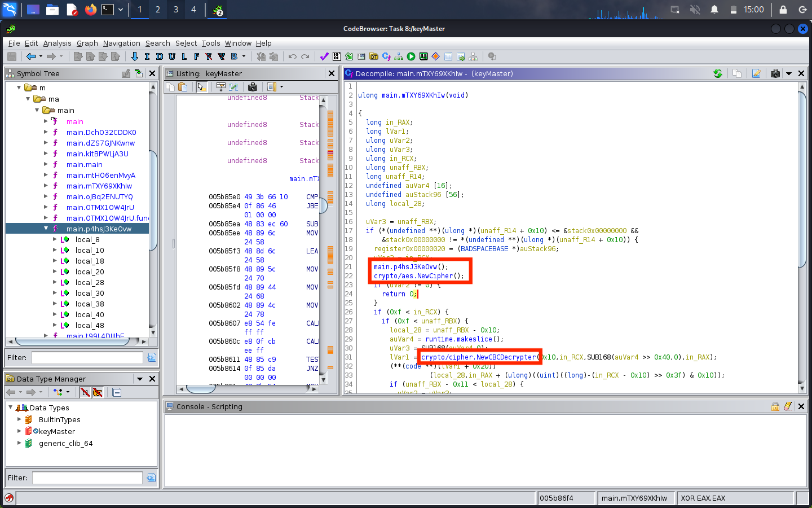The image size is (812, 508).
Task: Open Decompile panel dropdown menu arrow
Action: click(x=789, y=73)
